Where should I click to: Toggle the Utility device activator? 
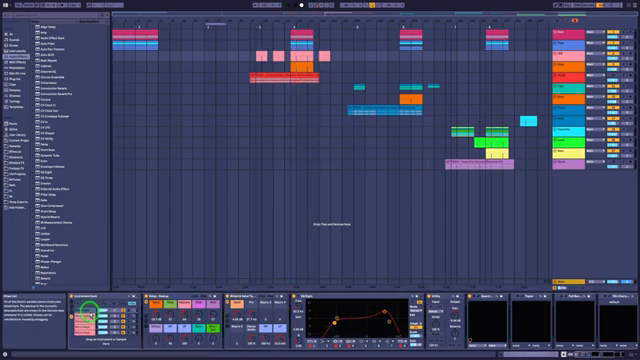pos(429,296)
